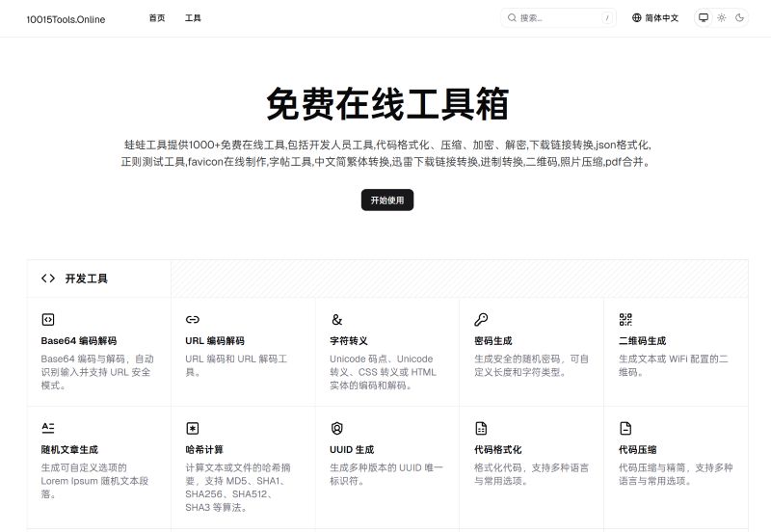The width and height of the screenshot is (771, 532).
Task: Click the UUID 生成 shield icon
Action: [x=336, y=428]
